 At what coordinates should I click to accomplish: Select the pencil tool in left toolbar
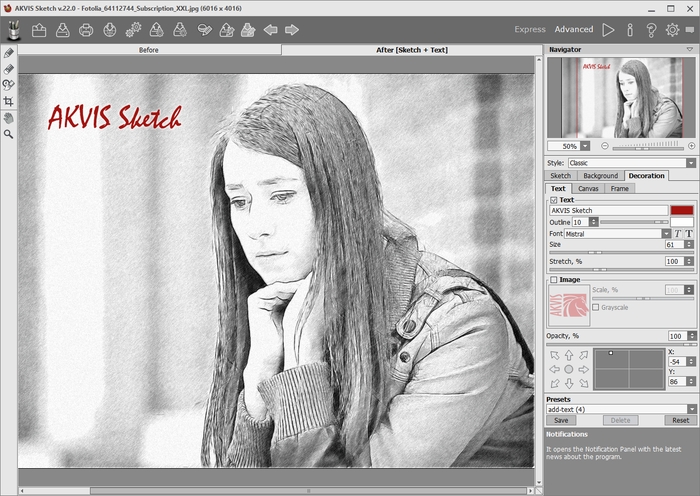tap(8, 53)
